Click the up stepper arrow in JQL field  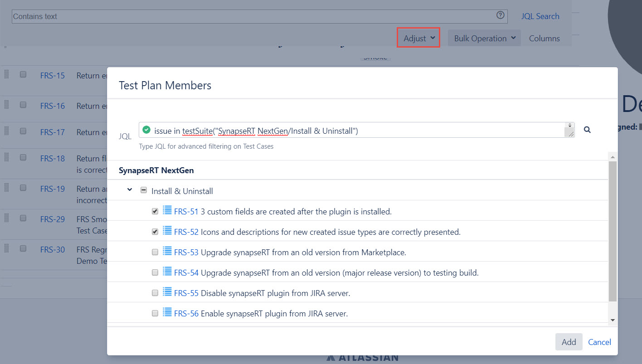(x=569, y=125)
